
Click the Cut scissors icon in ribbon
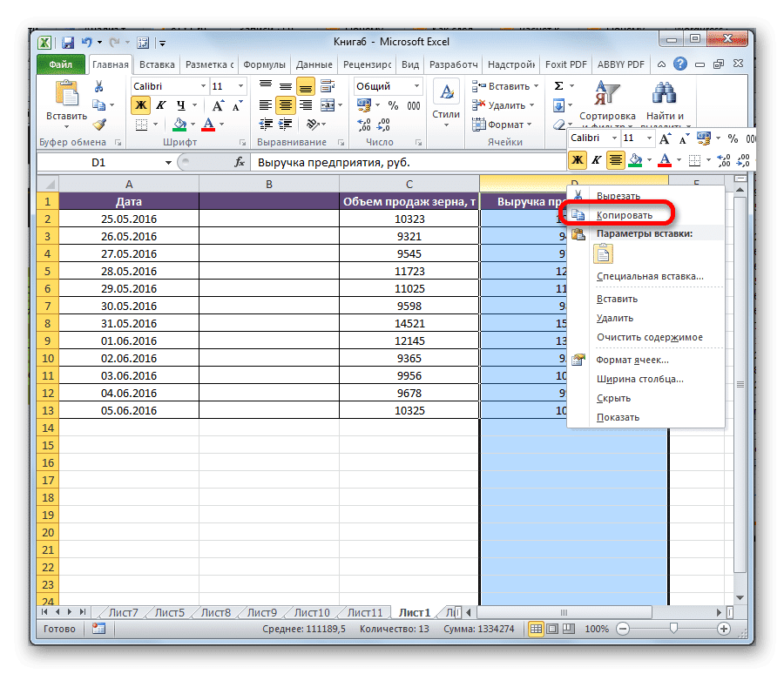point(99,86)
